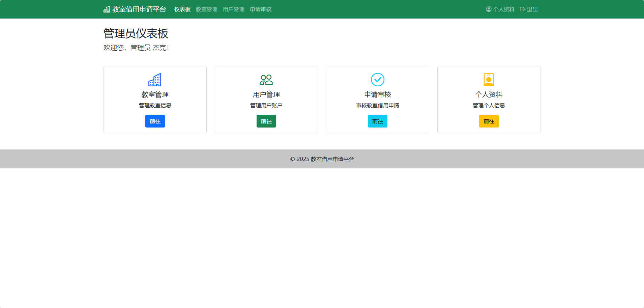Screen dimensions: 644x308
Task: Open the 仪表板 nav item
Action: [x=182, y=9]
